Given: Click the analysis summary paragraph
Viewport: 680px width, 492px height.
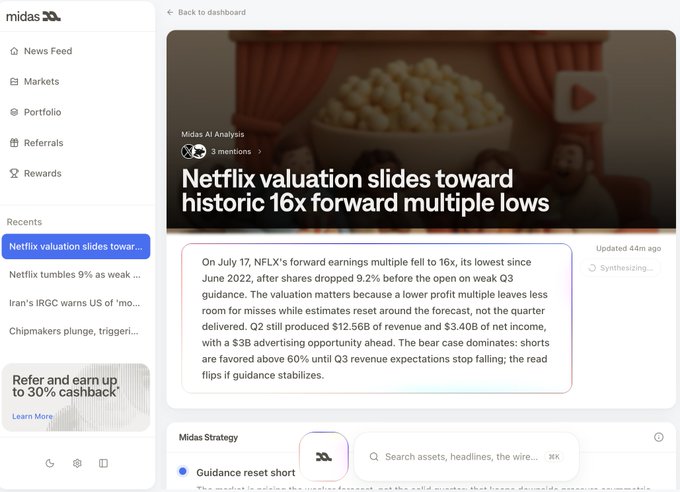Looking at the screenshot, I should pyautogui.click(x=376, y=318).
